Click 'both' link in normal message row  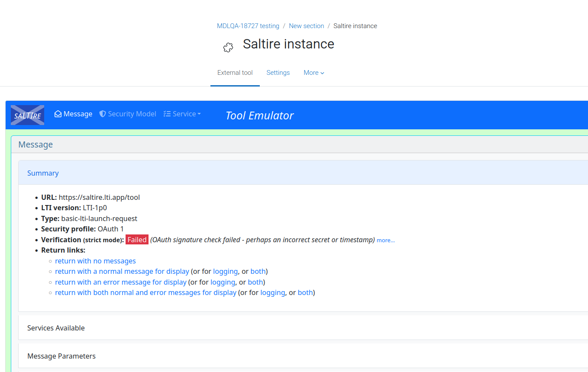[x=258, y=272]
